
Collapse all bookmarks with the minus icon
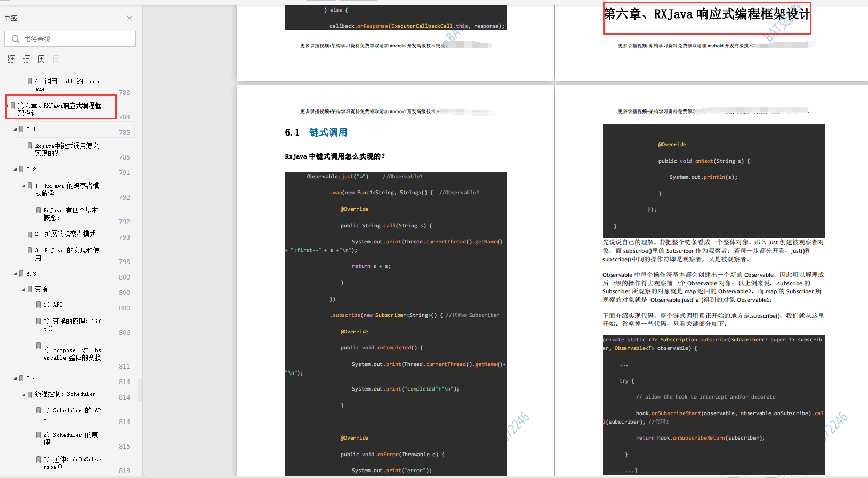coord(27,59)
